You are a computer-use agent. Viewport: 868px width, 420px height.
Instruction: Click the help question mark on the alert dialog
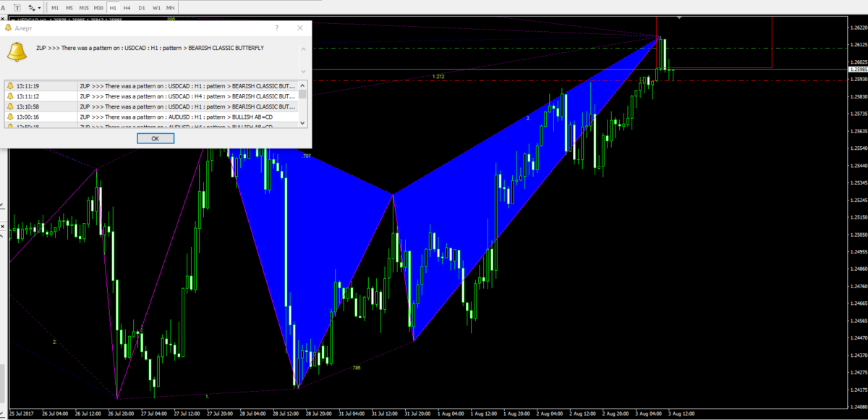(x=276, y=28)
